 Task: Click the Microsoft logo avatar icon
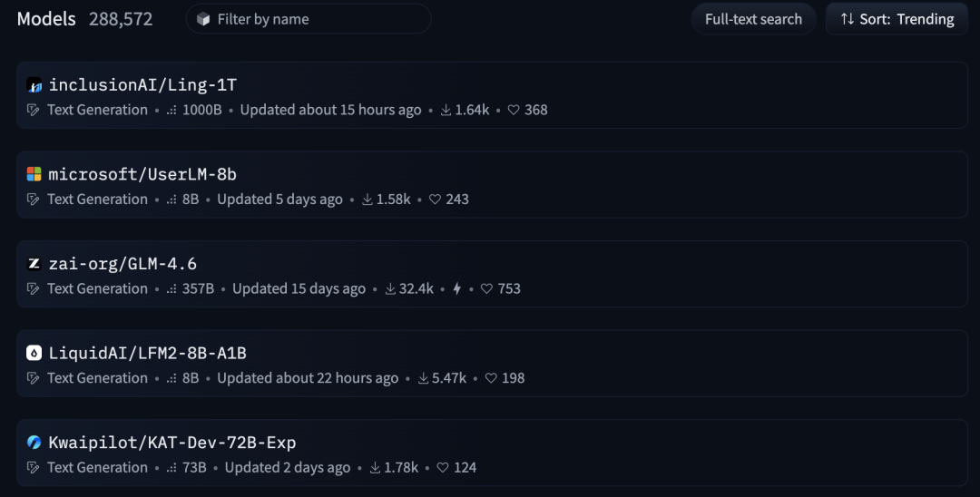[x=34, y=175]
